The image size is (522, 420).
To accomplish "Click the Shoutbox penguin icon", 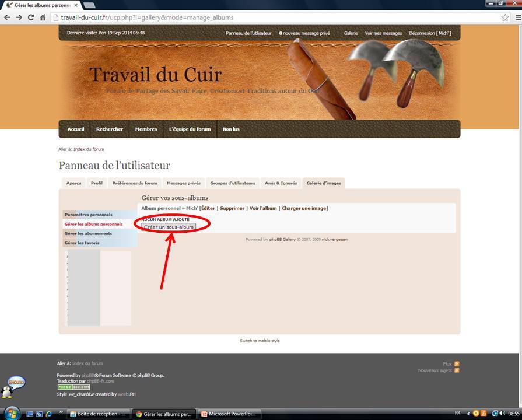I will click(x=16, y=386).
